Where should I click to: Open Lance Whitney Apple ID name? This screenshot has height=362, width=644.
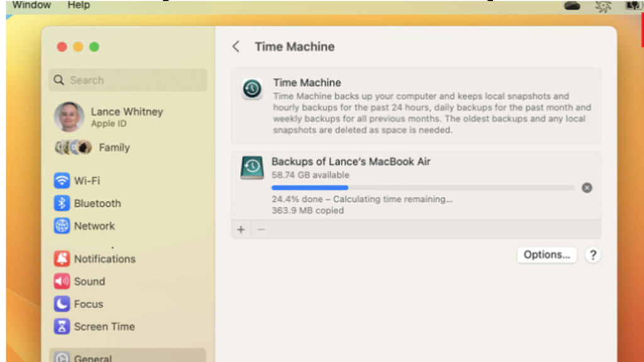click(x=127, y=112)
